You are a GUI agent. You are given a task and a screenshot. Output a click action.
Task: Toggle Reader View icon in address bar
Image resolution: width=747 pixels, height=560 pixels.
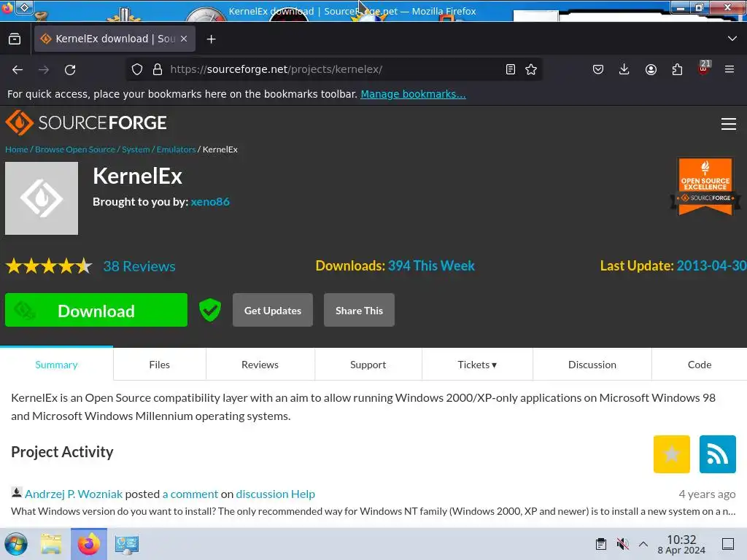coord(510,69)
